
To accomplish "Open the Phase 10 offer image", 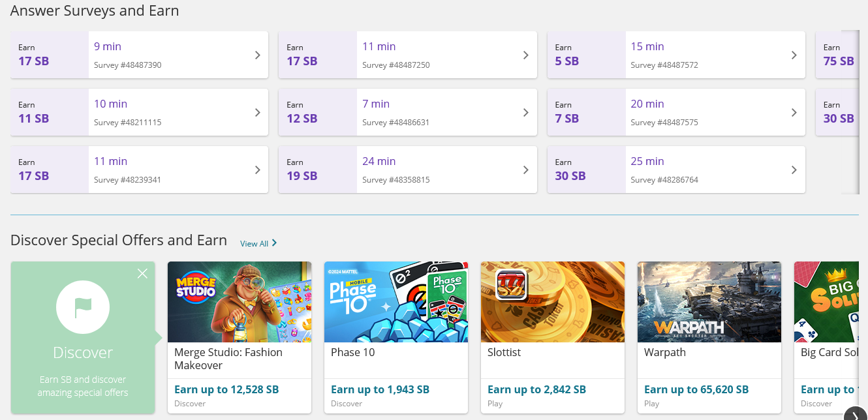I will click(x=395, y=302).
